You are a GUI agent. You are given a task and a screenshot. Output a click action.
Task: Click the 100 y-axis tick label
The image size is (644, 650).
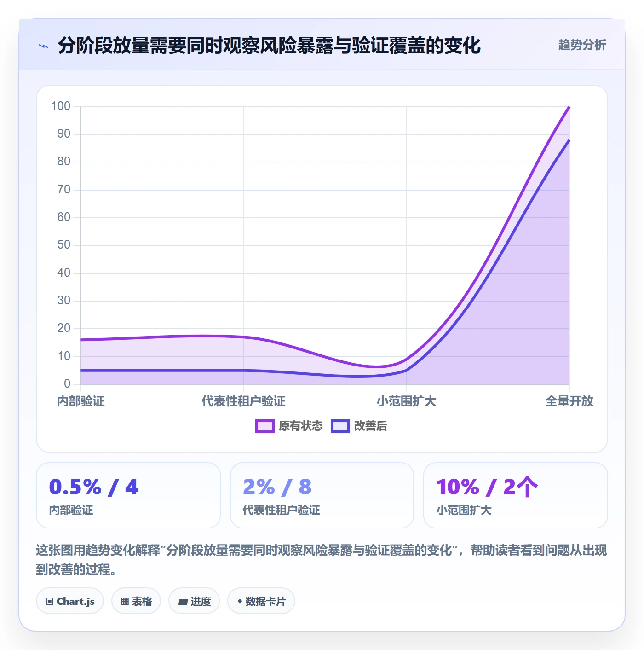pyautogui.click(x=61, y=106)
